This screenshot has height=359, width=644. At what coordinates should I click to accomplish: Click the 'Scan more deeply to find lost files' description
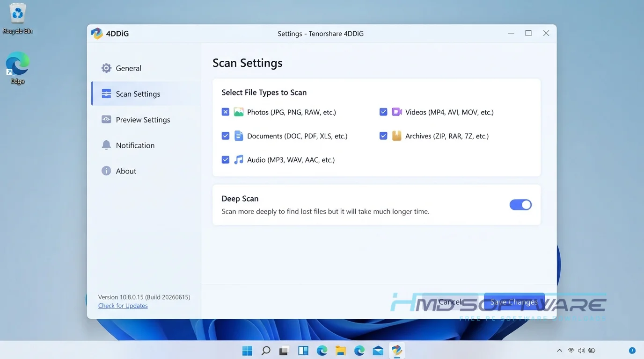pos(325,211)
